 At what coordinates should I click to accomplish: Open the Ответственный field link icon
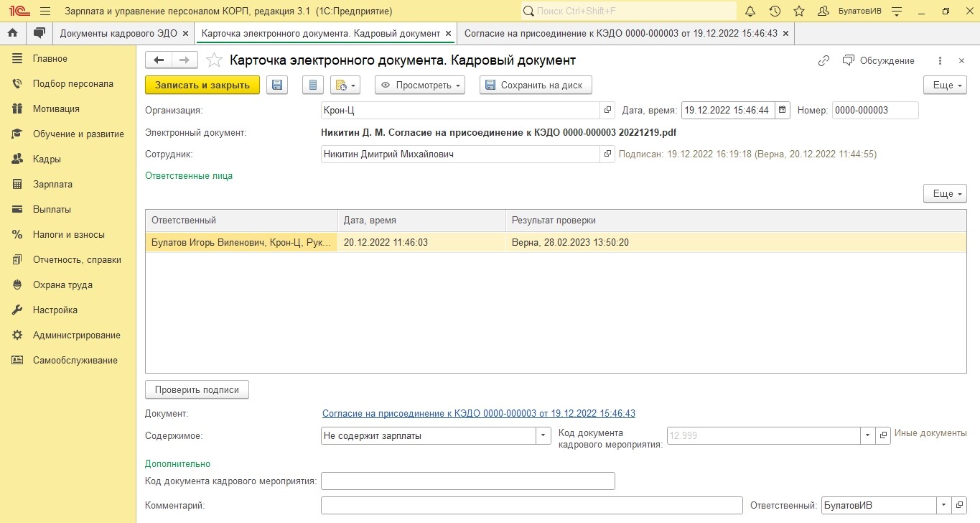coord(959,505)
